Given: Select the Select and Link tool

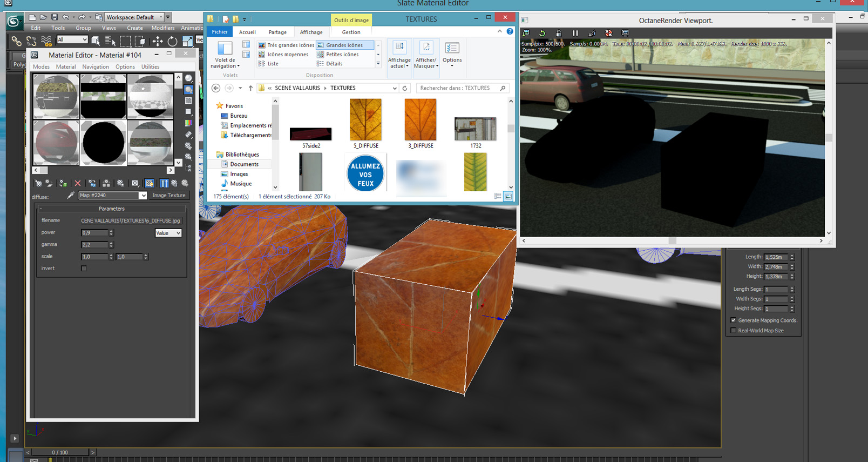Looking at the screenshot, I should [17, 41].
